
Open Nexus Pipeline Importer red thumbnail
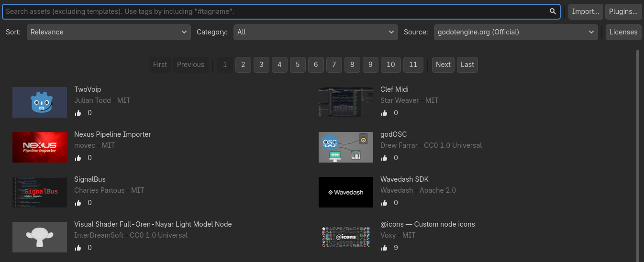(x=40, y=147)
